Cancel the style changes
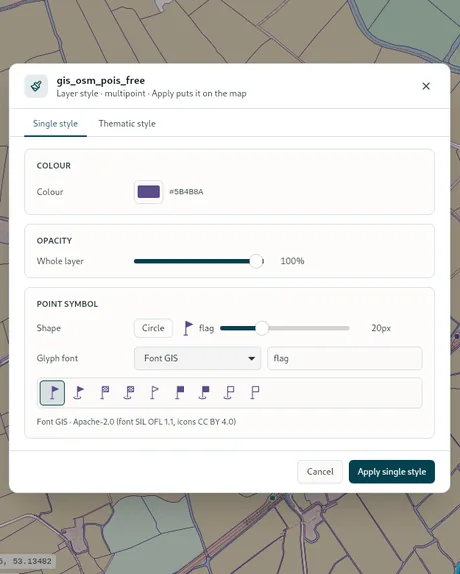460x574 pixels. [x=320, y=472]
